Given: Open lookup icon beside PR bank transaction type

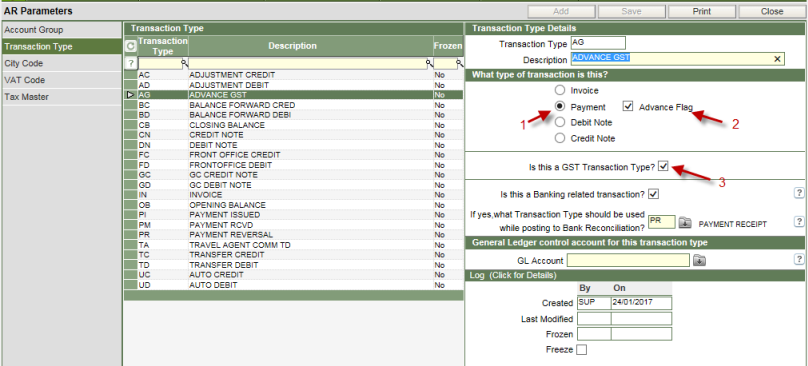Looking at the screenshot, I should (684, 223).
